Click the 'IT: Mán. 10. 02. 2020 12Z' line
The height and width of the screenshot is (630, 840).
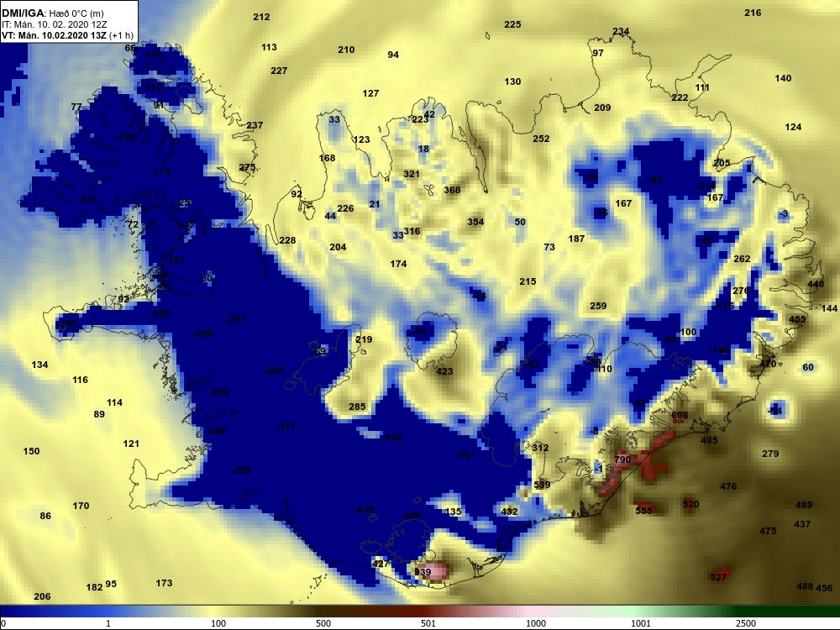coord(53,24)
